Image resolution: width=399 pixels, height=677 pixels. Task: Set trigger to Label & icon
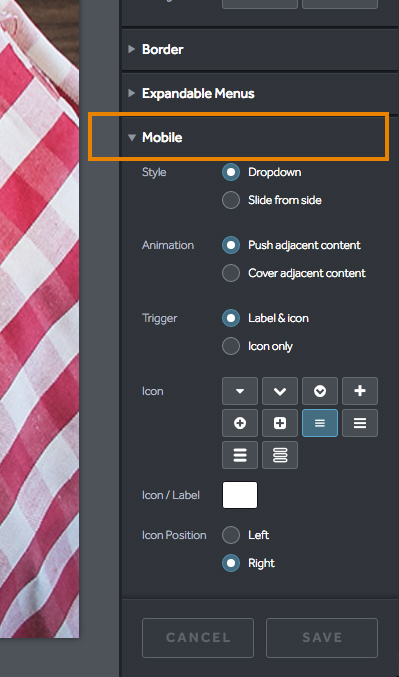point(231,318)
